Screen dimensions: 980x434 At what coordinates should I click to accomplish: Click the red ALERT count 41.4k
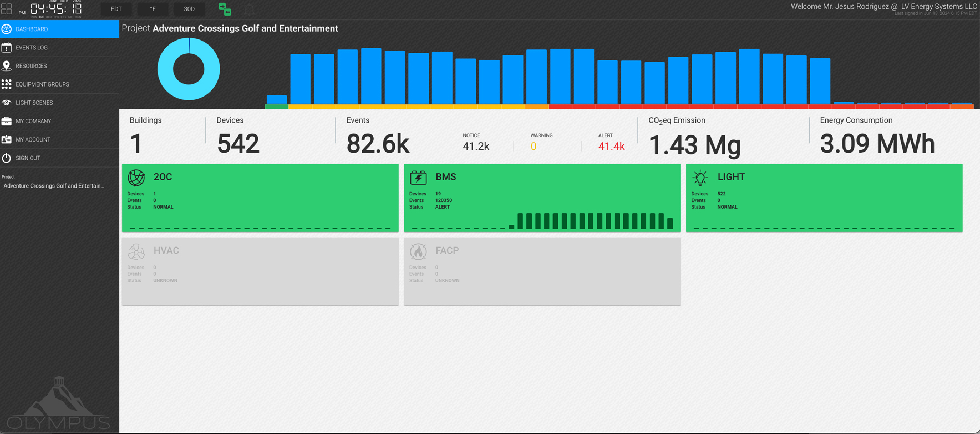click(611, 146)
